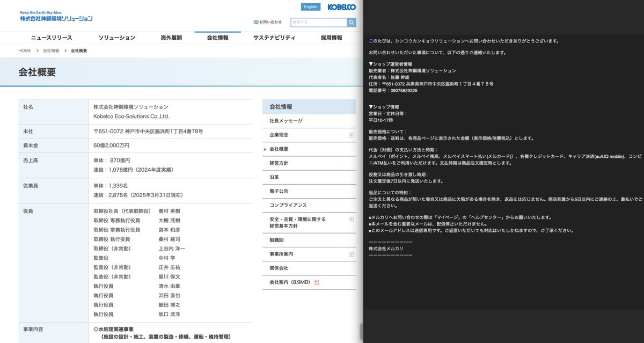644x343 pixels.
Task: Open the 会社情報 menu
Action: [218, 38]
